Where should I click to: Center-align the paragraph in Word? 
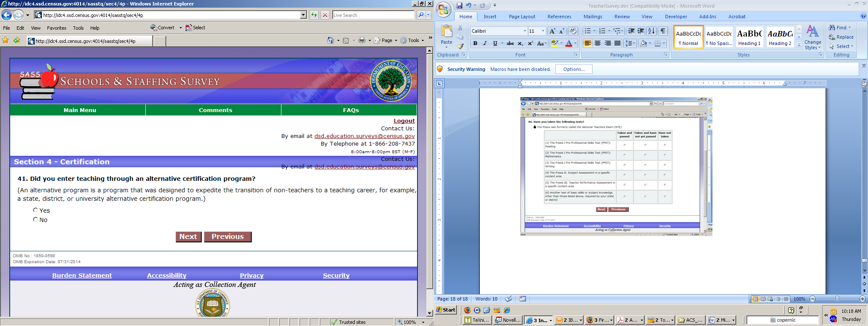[x=598, y=43]
